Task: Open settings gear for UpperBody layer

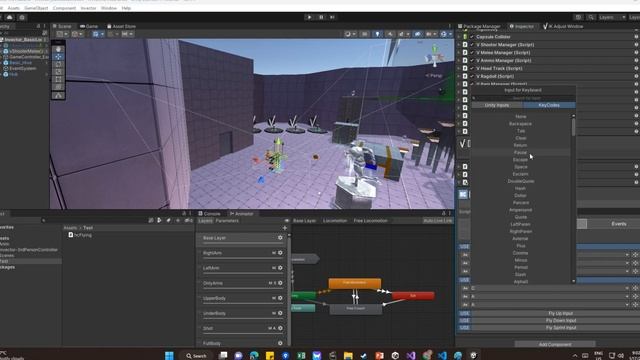Action: point(280,298)
